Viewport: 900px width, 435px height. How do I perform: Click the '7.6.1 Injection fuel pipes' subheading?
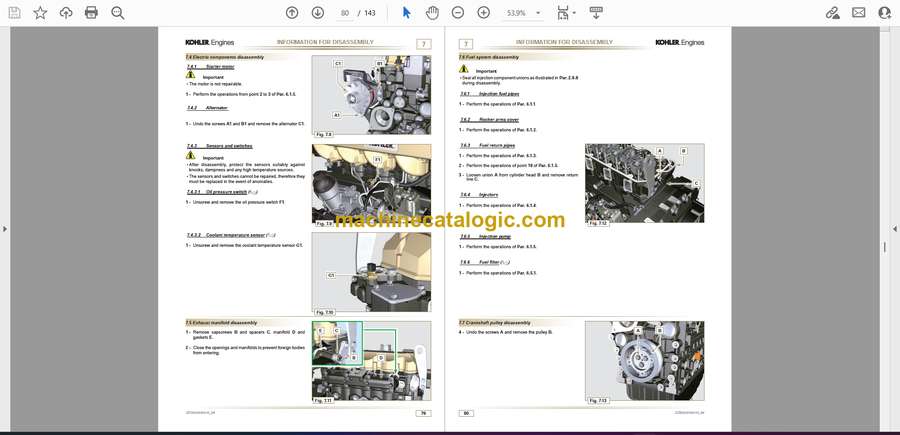pyautogui.click(x=490, y=94)
